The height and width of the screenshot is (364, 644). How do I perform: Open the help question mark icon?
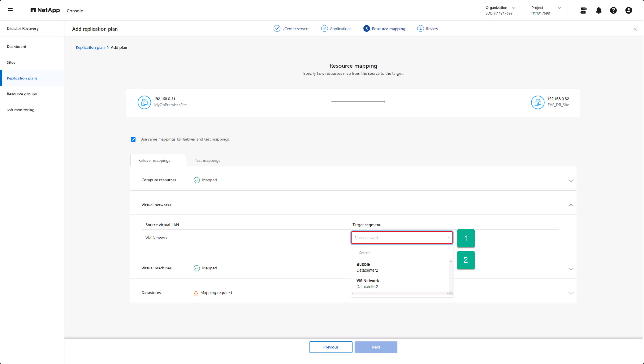click(x=613, y=10)
